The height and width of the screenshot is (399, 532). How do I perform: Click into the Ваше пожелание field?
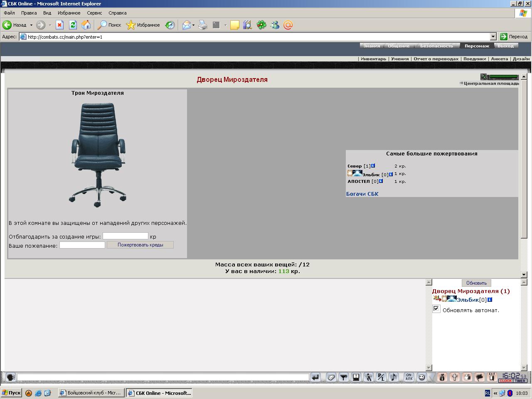pos(82,245)
